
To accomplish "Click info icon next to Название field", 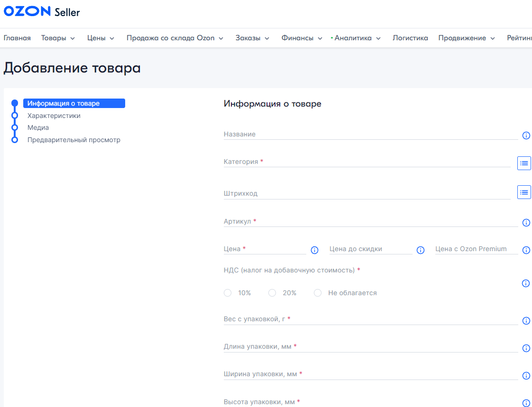I will (526, 136).
